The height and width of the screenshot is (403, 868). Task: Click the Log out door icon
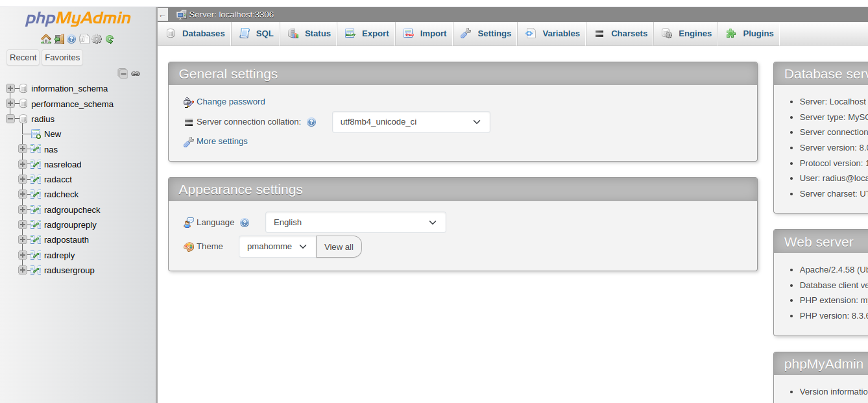point(59,39)
